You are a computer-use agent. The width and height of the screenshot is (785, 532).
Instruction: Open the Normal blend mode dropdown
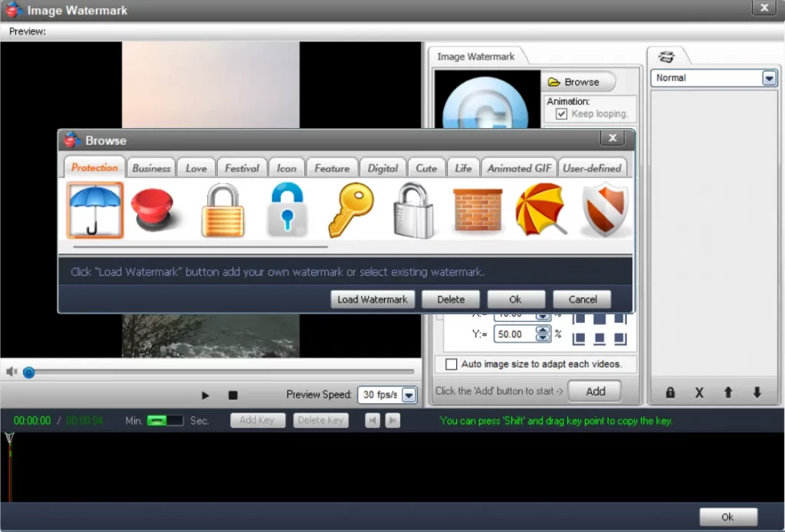coord(769,78)
